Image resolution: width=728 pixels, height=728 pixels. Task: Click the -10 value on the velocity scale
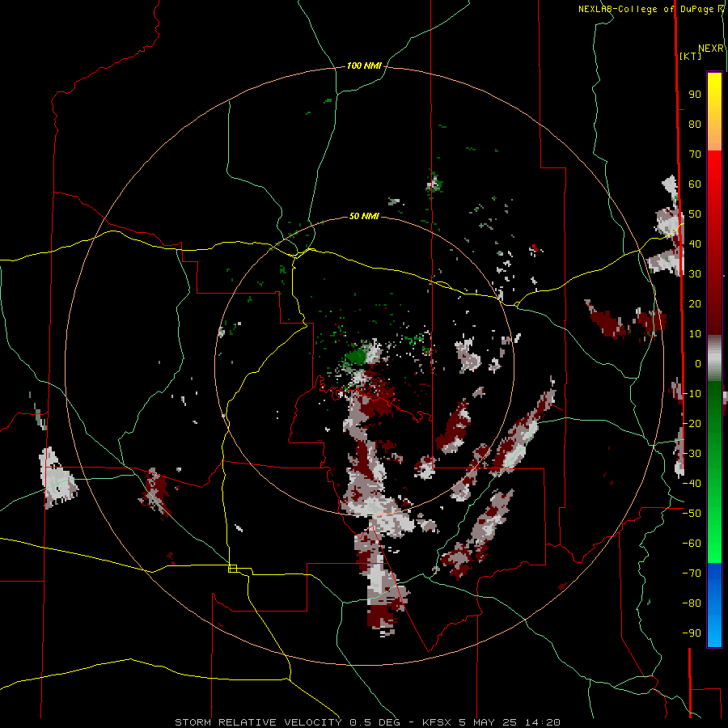pos(692,394)
